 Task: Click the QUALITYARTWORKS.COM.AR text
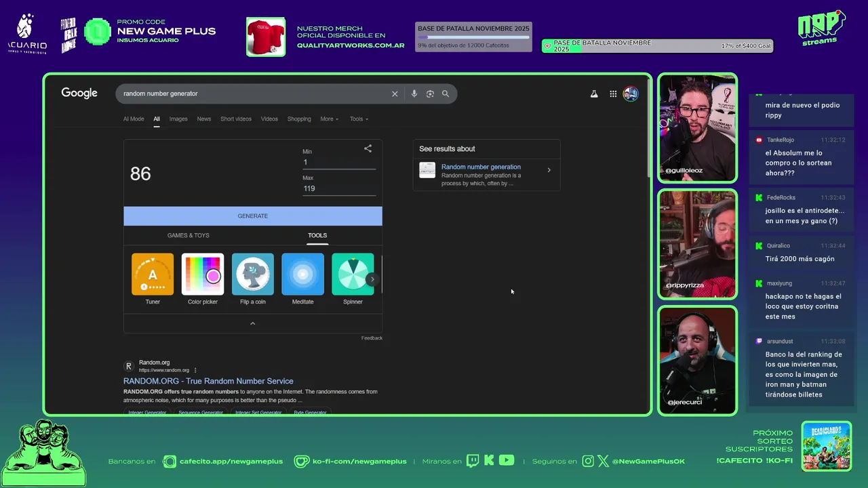351,46
